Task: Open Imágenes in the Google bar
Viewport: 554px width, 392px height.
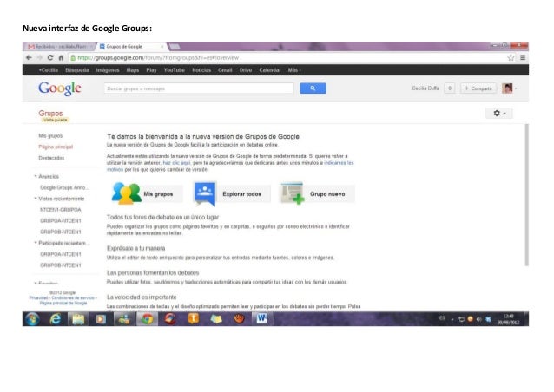Action: tap(108, 70)
